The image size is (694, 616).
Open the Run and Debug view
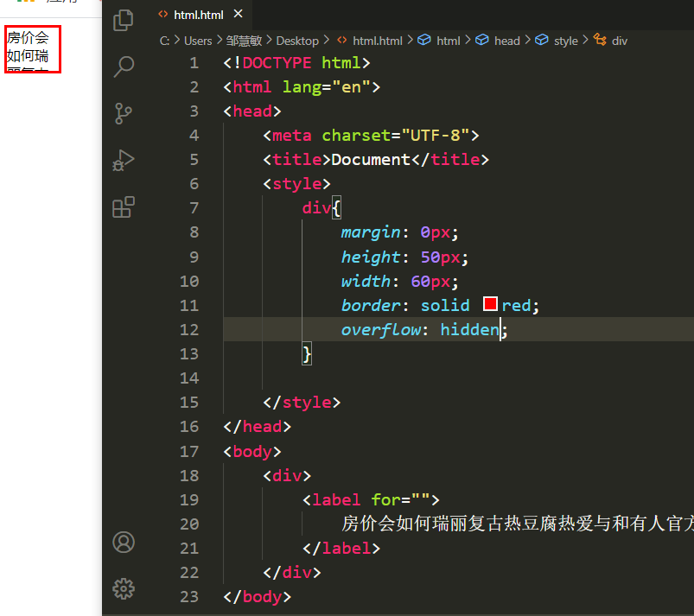tap(124, 160)
